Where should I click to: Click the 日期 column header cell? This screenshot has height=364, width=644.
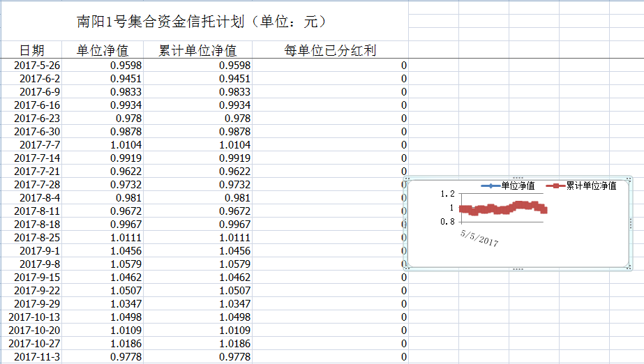pos(31,50)
